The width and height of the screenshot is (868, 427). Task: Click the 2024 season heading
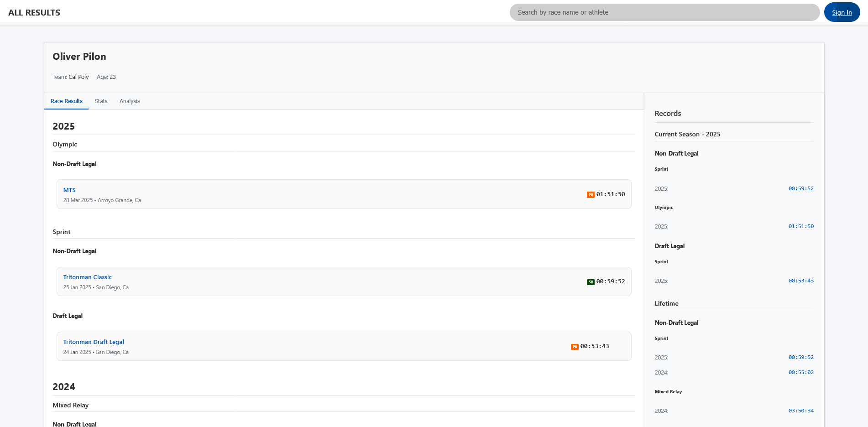click(63, 387)
